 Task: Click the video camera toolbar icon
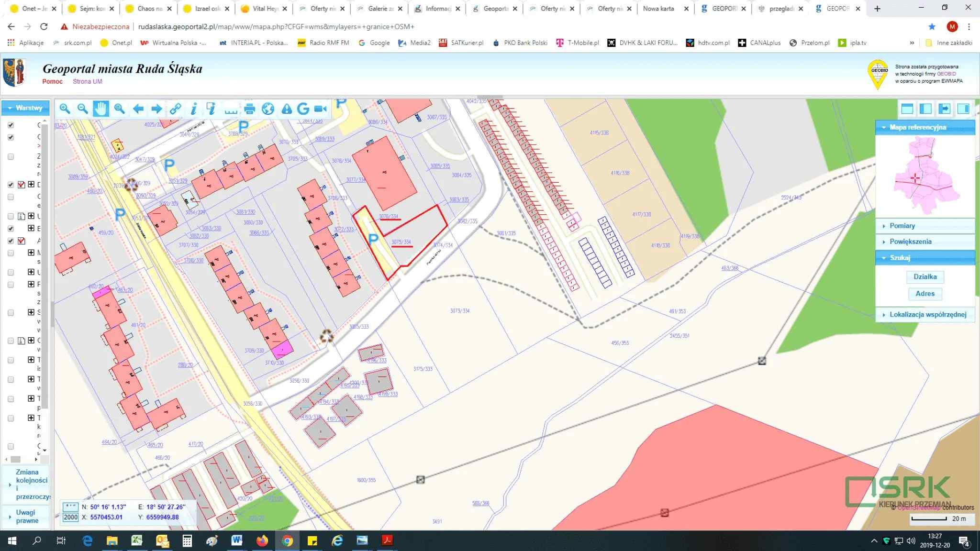(x=321, y=109)
